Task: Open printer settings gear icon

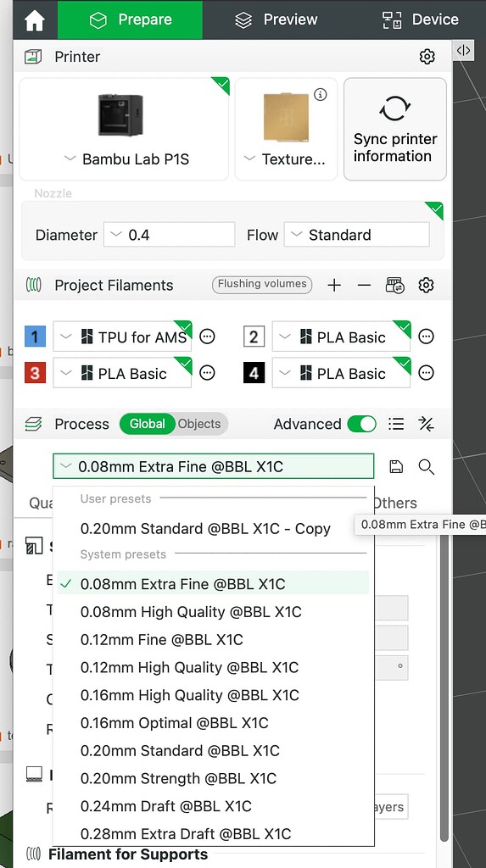Action: click(427, 57)
